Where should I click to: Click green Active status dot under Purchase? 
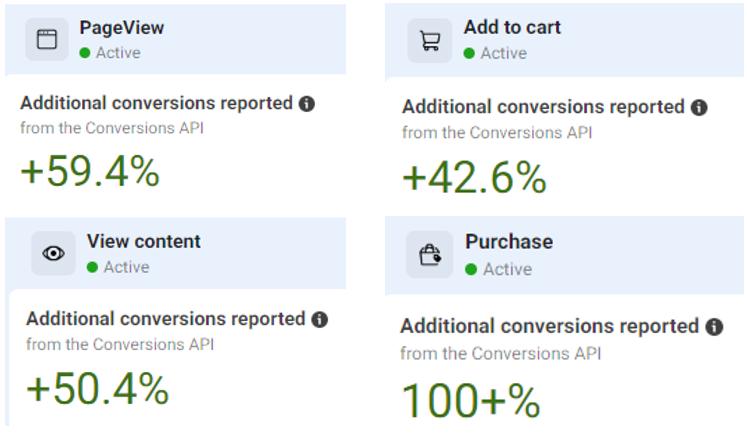(x=471, y=270)
